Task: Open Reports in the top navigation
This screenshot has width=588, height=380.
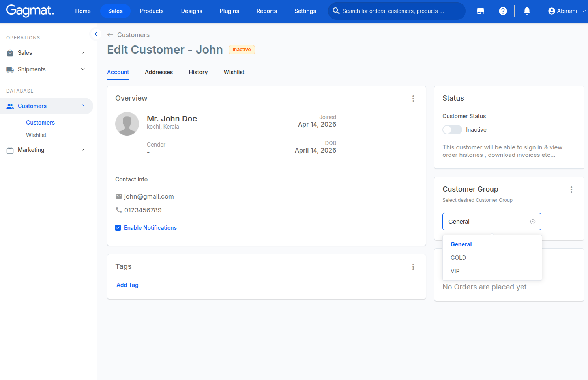Action: pyautogui.click(x=267, y=11)
